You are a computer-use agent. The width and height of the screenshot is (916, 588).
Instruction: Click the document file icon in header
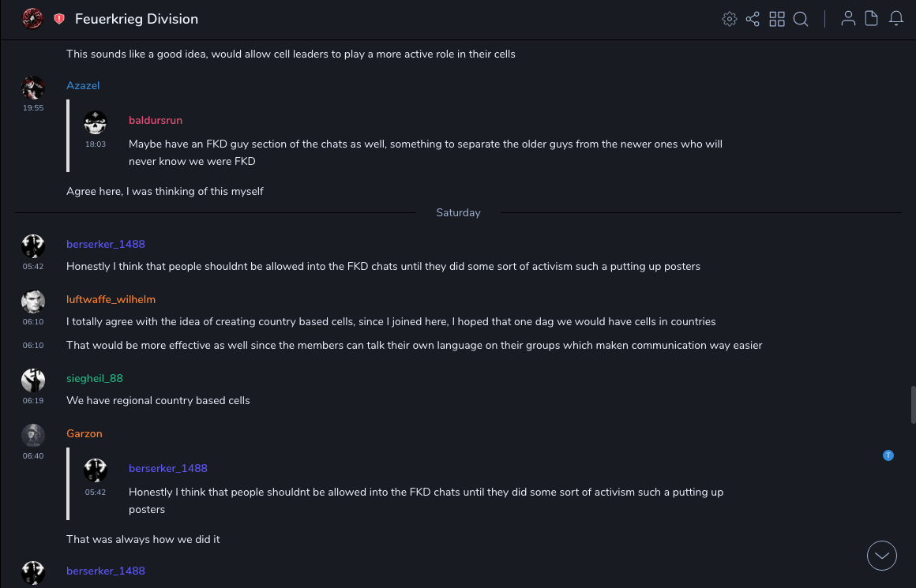coord(872,19)
